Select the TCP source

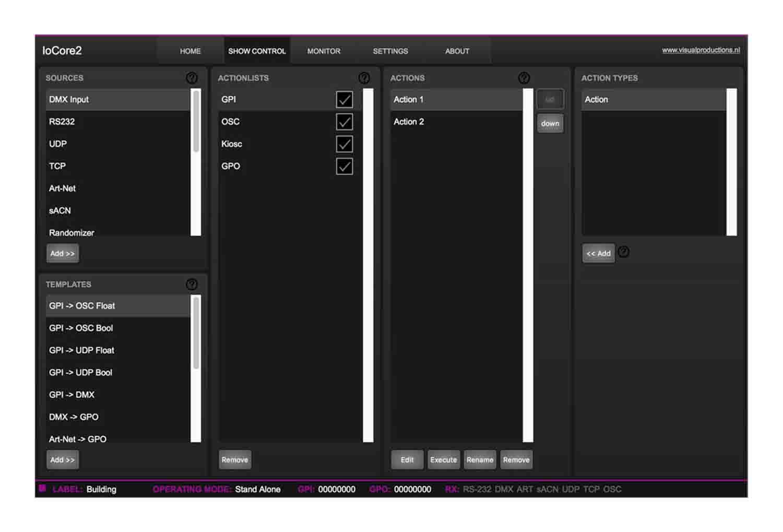(118, 166)
